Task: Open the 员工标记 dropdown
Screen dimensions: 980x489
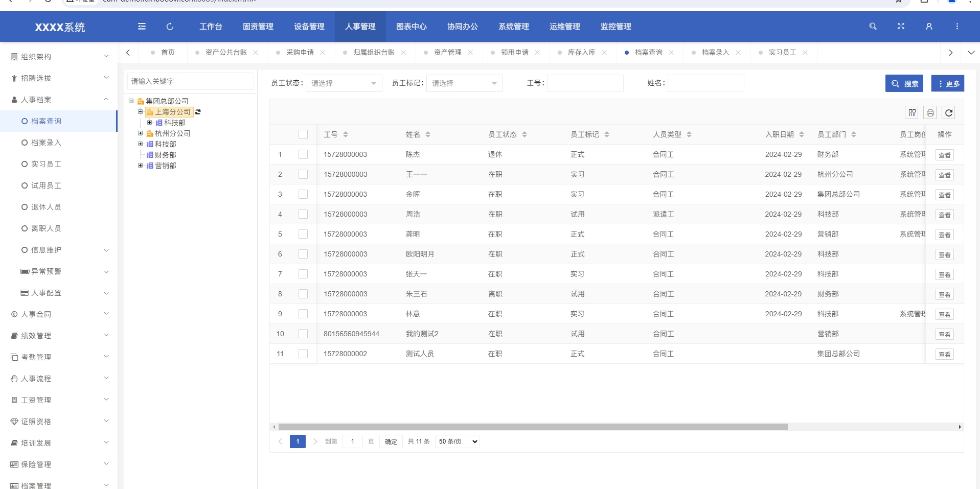Action: (x=464, y=83)
